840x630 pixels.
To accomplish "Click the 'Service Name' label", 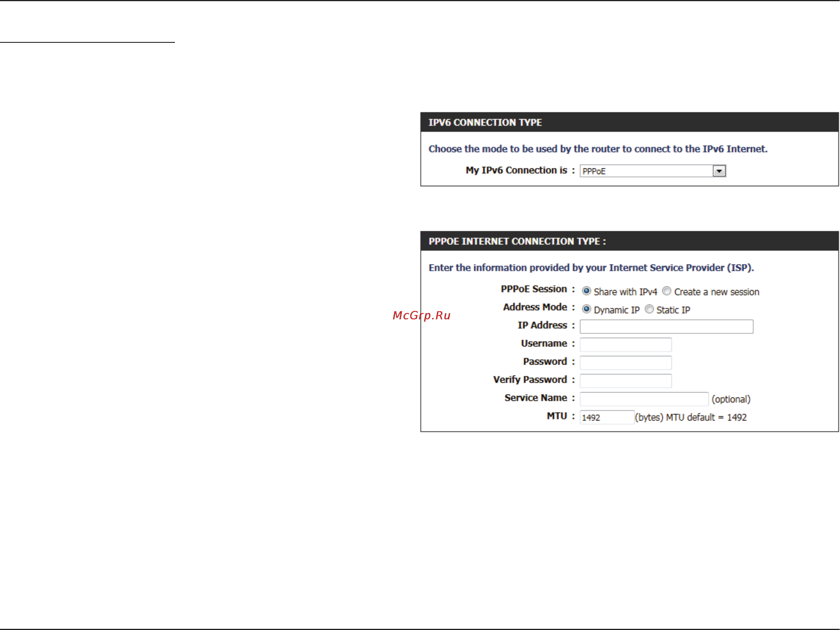I will (x=535, y=398).
